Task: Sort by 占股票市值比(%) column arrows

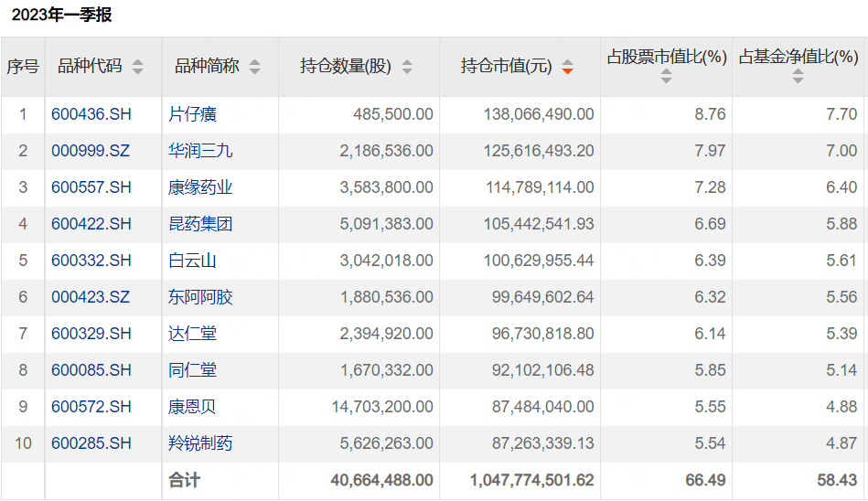Action: 667,77
